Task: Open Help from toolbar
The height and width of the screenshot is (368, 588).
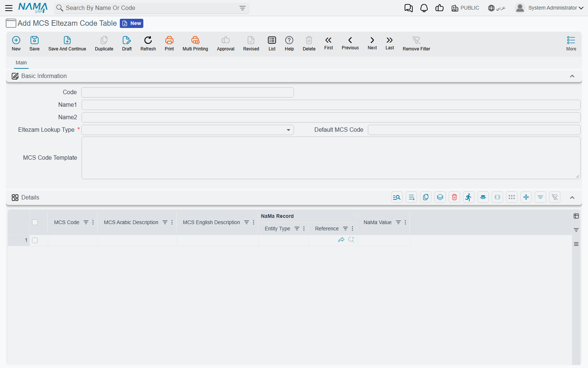Action: (x=289, y=43)
